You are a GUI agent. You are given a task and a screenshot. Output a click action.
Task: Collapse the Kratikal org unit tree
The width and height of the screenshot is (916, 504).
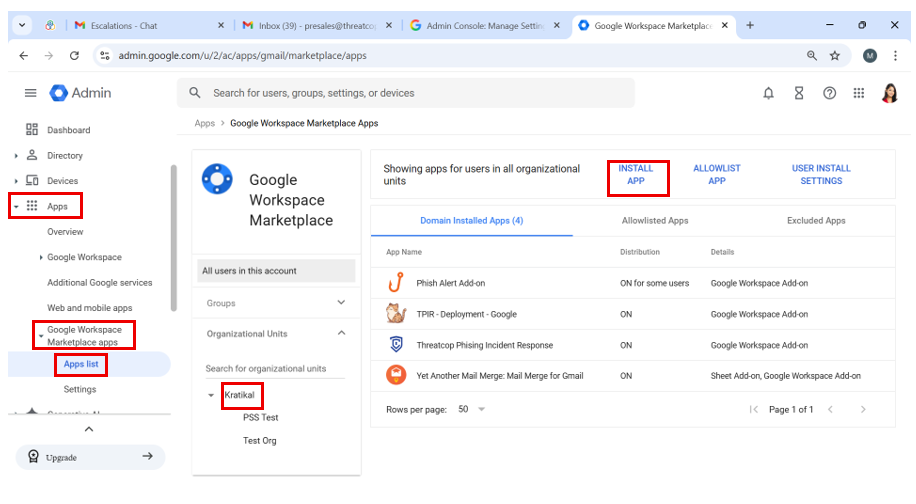point(211,395)
